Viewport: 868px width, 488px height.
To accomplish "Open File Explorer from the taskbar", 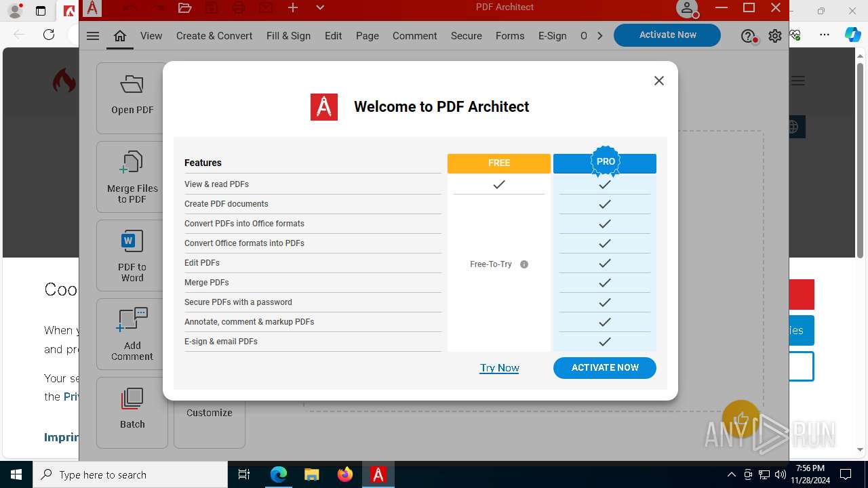I will point(311,474).
